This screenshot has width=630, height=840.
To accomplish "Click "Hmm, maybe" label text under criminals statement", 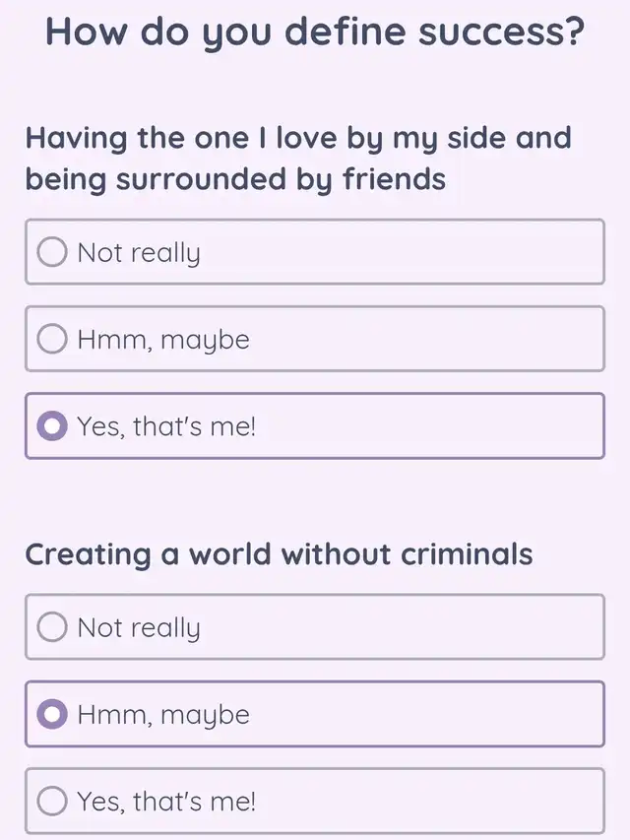I will 163,714.
